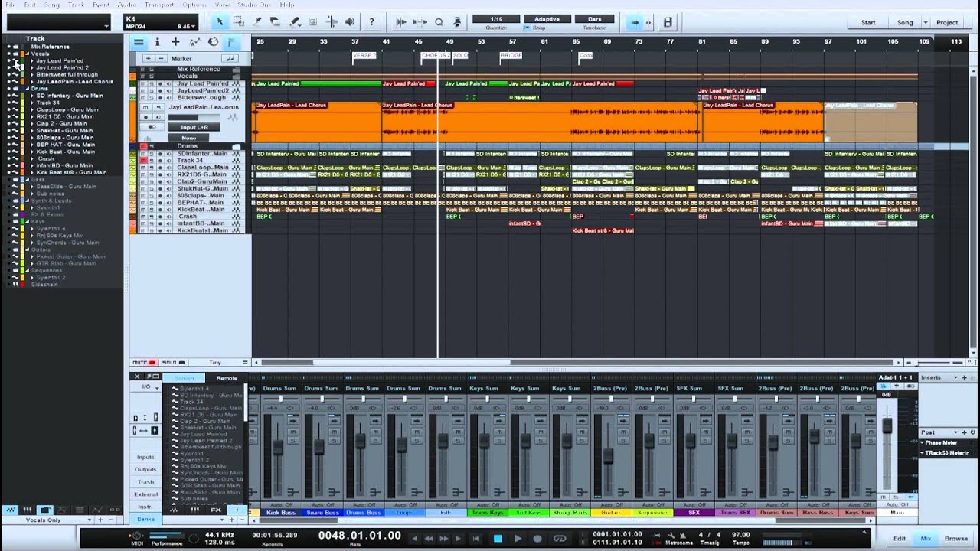Click the CHORUS 2 marker in timeline
Viewport: 980px width, 551px height.
point(436,55)
